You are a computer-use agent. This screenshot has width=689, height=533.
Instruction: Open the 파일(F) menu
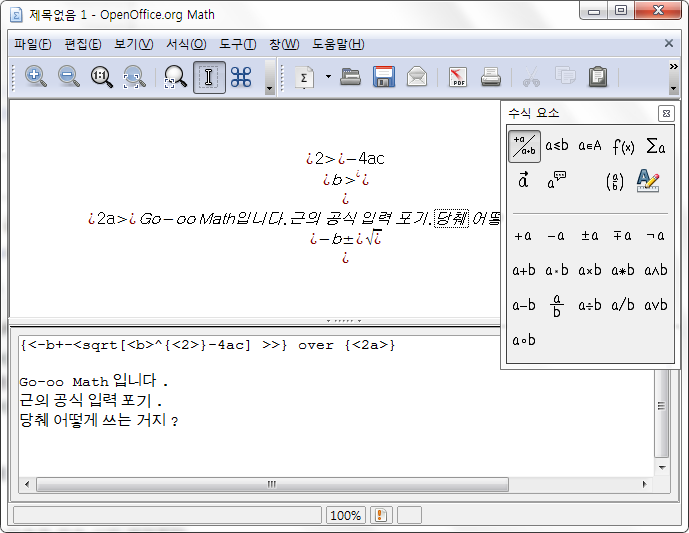click(33, 44)
